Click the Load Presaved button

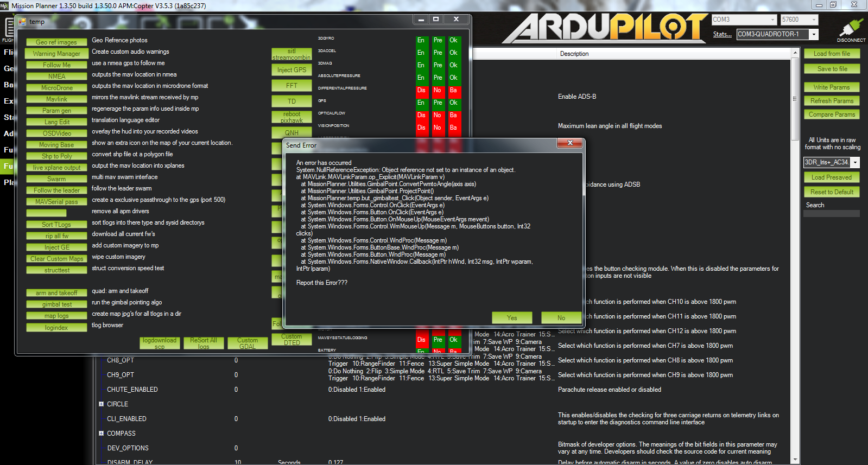(832, 177)
